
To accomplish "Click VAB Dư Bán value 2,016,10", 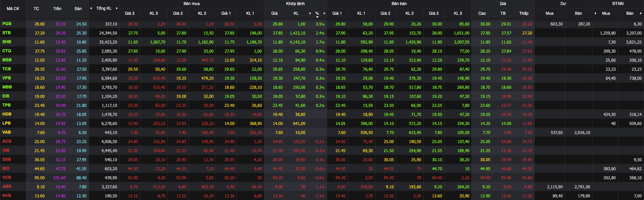I will 582,133.
